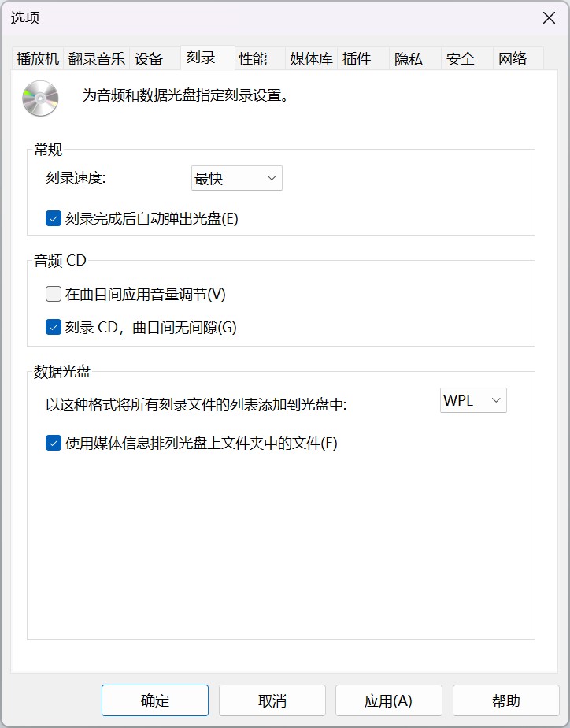This screenshot has width=570, height=728.
Task: Go to the 刻录 tab
Action: 207,58
